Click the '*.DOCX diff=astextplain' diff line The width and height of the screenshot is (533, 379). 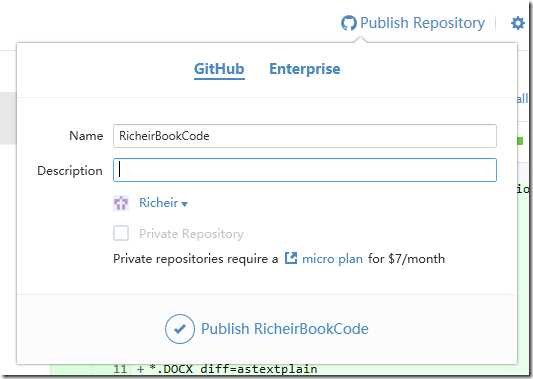tap(233, 369)
